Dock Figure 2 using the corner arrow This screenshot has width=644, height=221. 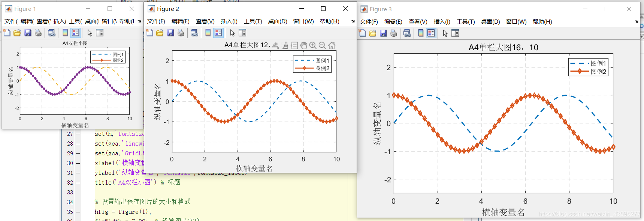click(353, 21)
